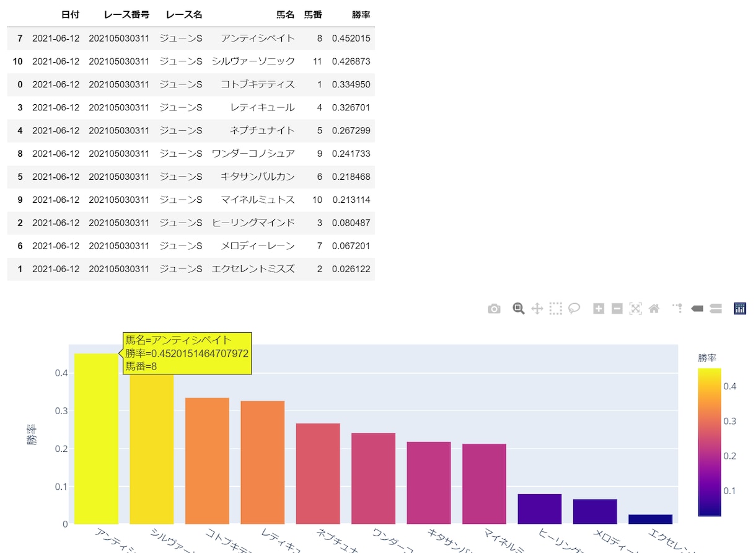Select the Zoom magnifier tool in modebar

tap(519, 309)
